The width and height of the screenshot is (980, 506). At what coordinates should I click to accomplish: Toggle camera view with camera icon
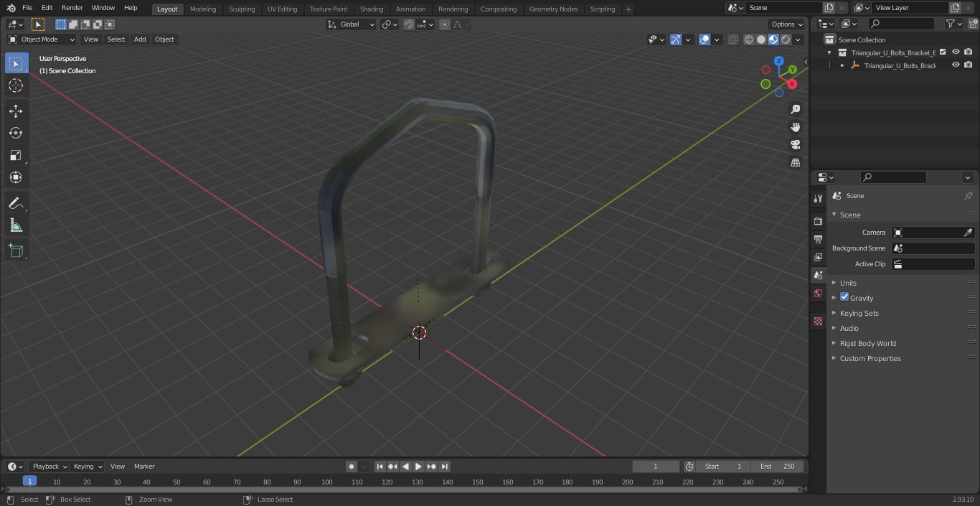pyautogui.click(x=795, y=144)
